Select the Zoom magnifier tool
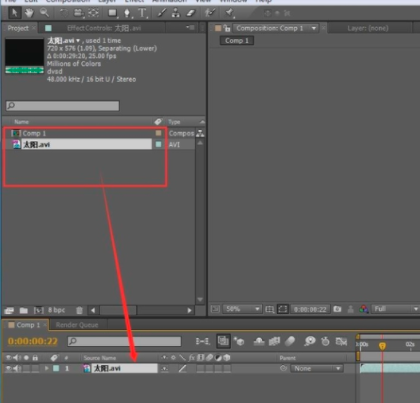This screenshot has width=420, height=403. pyautogui.click(x=44, y=13)
